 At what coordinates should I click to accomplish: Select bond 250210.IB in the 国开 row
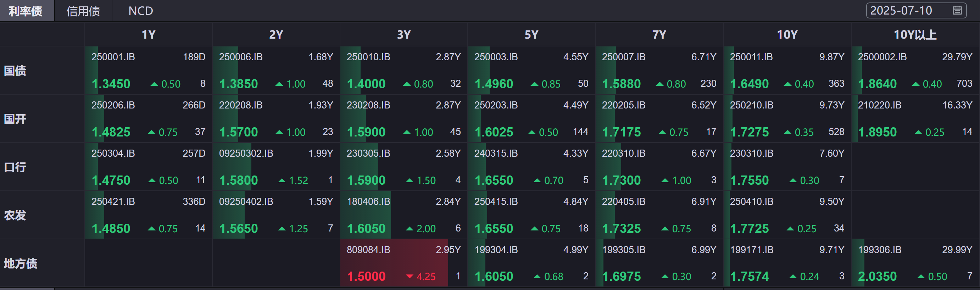coord(751,105)
